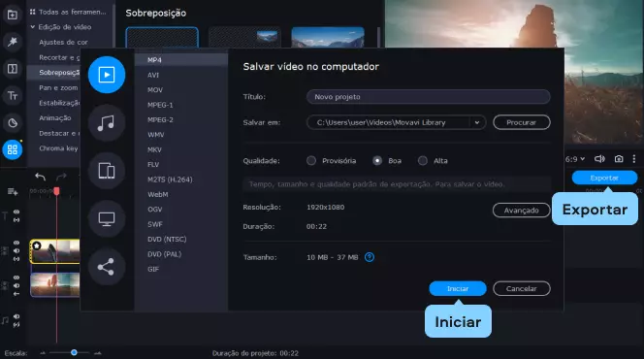Open the save audio export category
The height and width of the screenshot is (359, 644).
coord(107,123)
